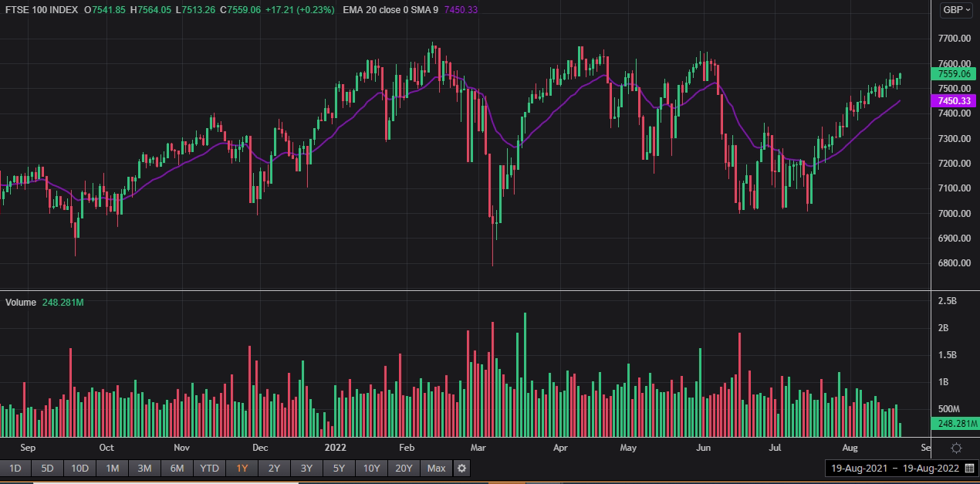Click the Volume value 248.281M in legend

[63, 302]
